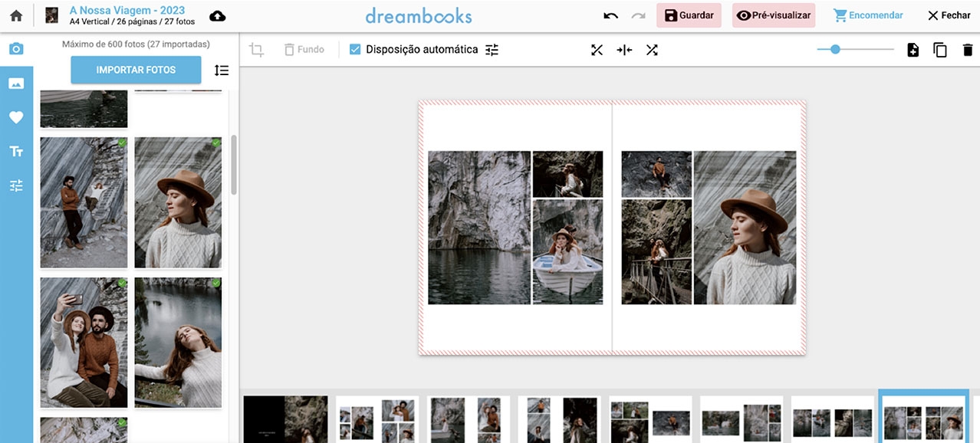Open the Disposição automática options sliders
The image size is (980, 443).
coord(491,49)
